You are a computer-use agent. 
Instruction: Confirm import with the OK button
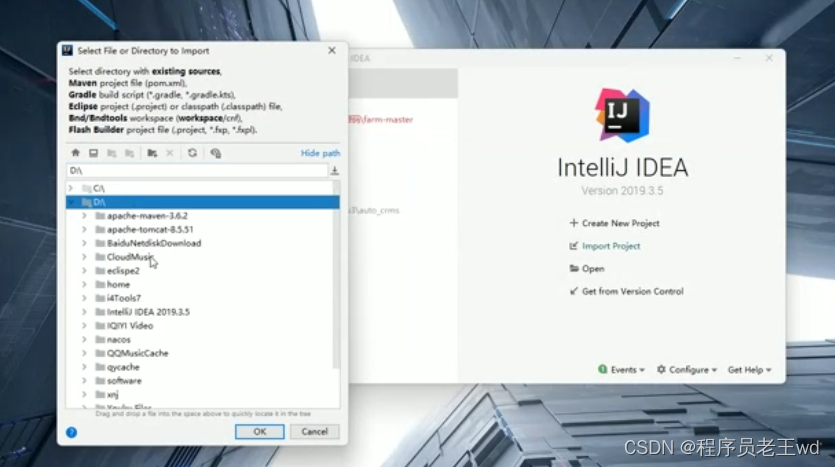tap(259, 432)
